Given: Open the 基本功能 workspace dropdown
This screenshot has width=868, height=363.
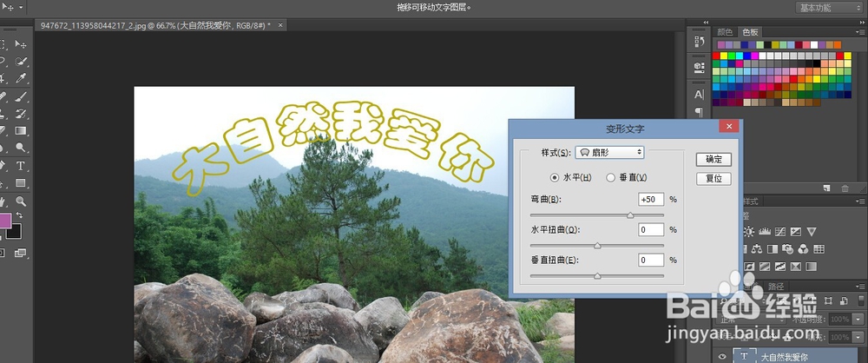Looking at the screenshot, I should coord(831,7).
